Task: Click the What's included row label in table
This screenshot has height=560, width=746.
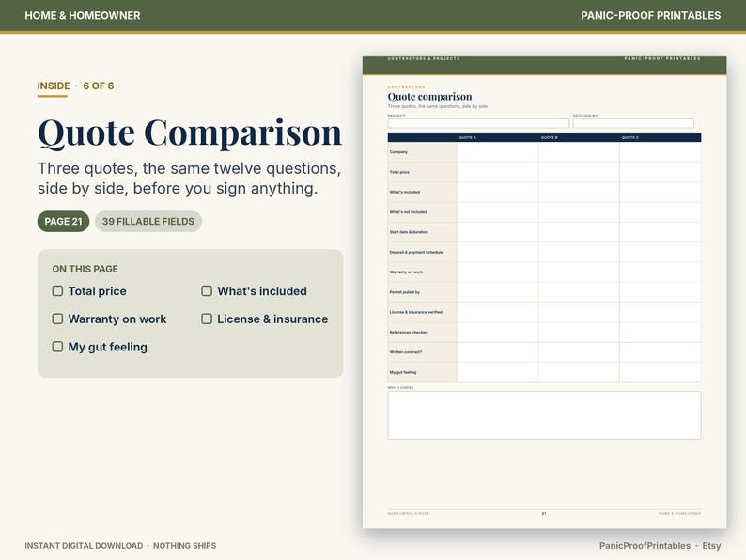Action: pos(405,193)
